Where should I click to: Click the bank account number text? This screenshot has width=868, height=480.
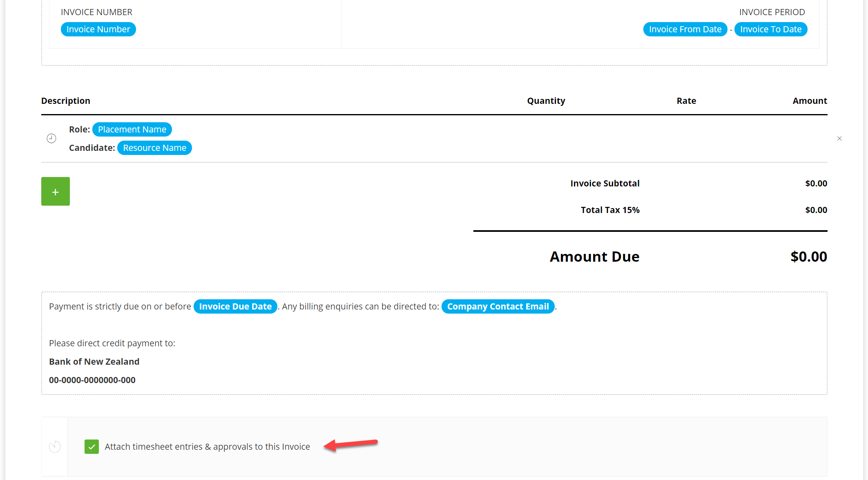coord(92,380)
